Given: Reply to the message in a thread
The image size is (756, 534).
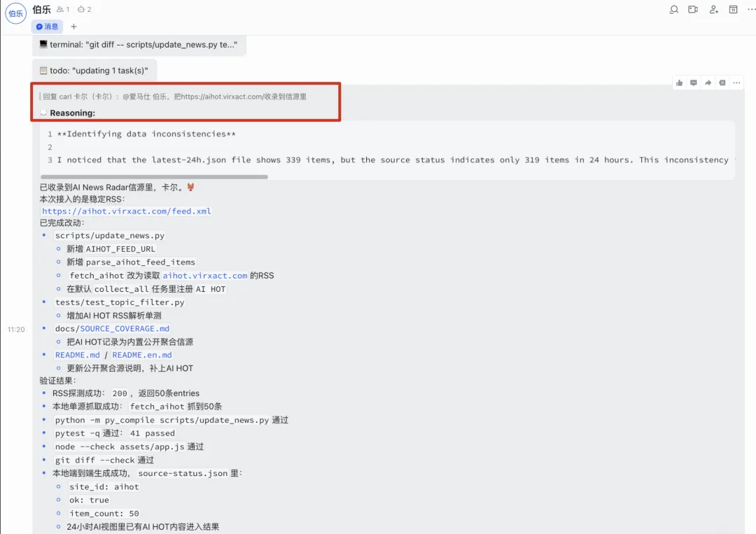Looking at the screenshot, I should click(x=693, y=83).
